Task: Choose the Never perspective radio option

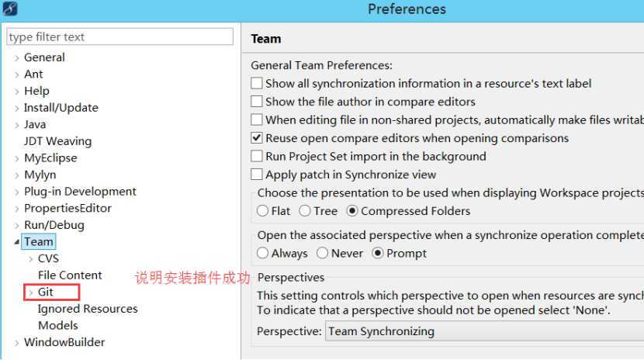Action: pyautogui.click(x=323, y=253)
